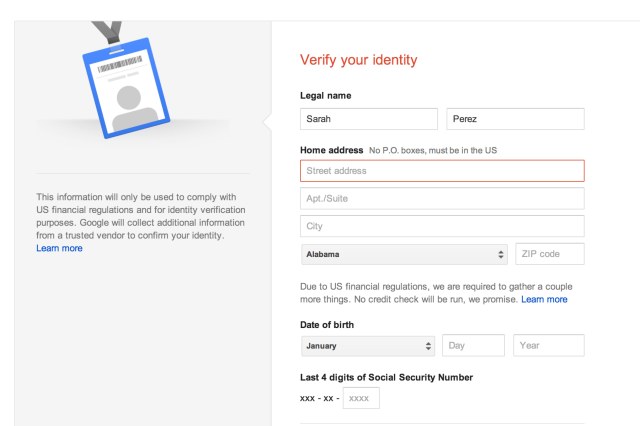Viewport: 640px width, 426px height.
Task: Focus the Day of birth field
Action: click(473, 346)
